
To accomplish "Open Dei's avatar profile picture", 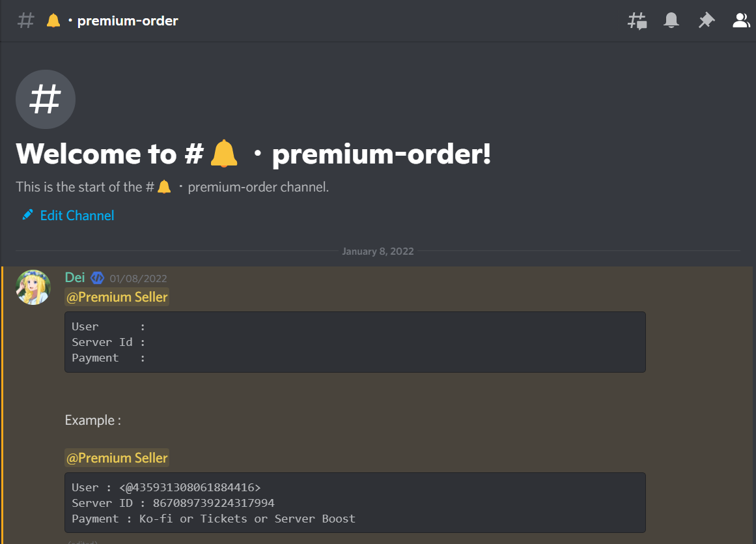I will [x=33, y=287].
